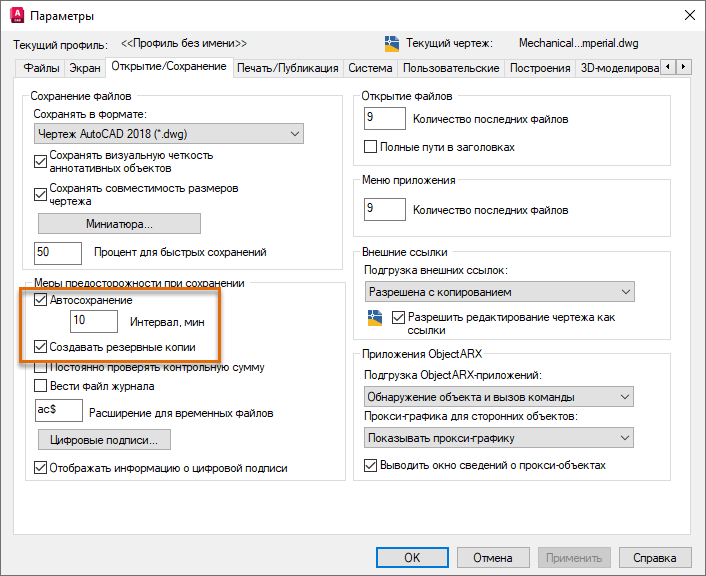Click the current drawing icon beside Текущий чертеж

[392, 44]
